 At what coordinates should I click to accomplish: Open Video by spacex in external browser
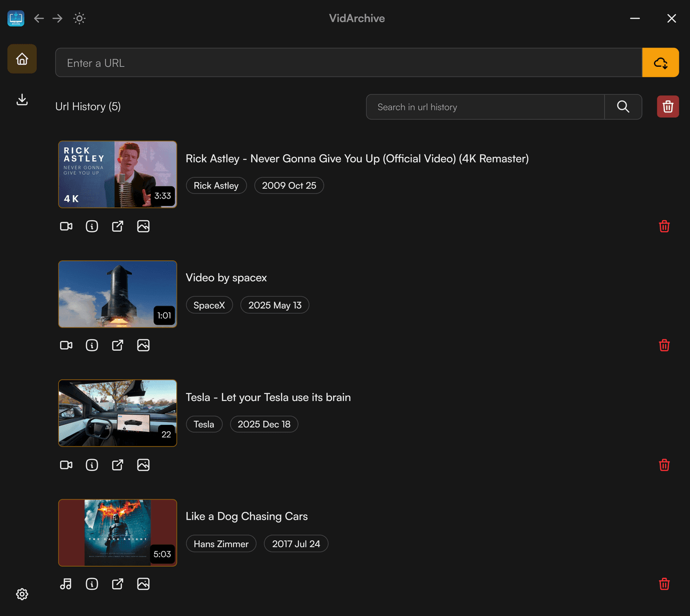tap(118, 345)
